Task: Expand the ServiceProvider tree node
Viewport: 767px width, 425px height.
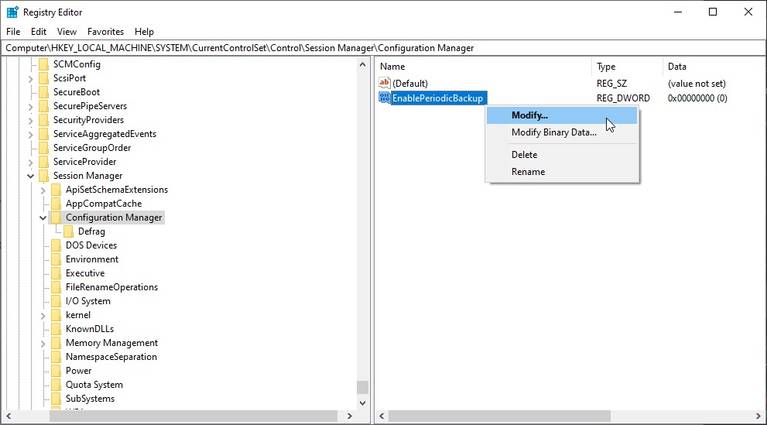Action: coord(30,162)
